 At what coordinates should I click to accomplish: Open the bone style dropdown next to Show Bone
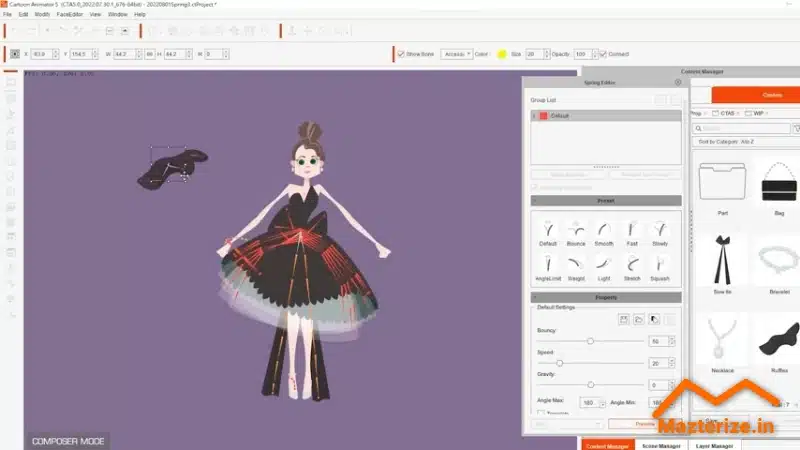[x=457, y=54]
